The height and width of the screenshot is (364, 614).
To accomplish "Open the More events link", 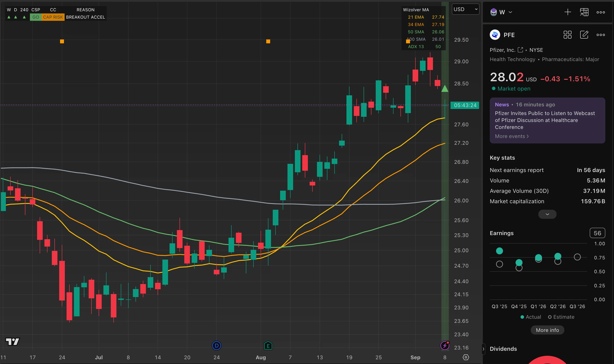I will pos(512,136).
